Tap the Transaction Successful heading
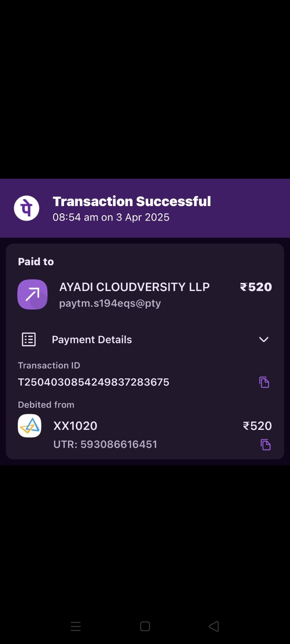290x644 pixels. click(132, 201)
